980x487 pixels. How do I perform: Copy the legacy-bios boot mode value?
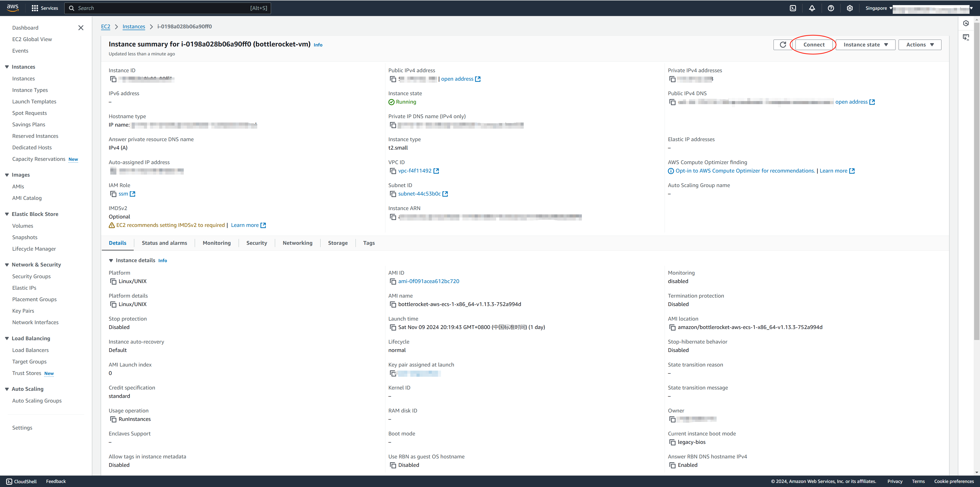pyautogui.click(x=672, y=442)
